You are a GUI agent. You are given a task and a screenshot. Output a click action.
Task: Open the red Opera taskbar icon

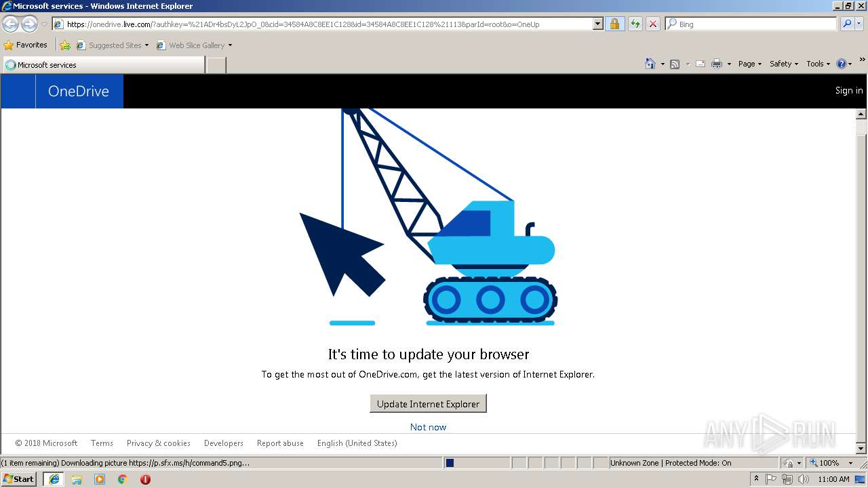pyautogui.click(x=145, y=479)
